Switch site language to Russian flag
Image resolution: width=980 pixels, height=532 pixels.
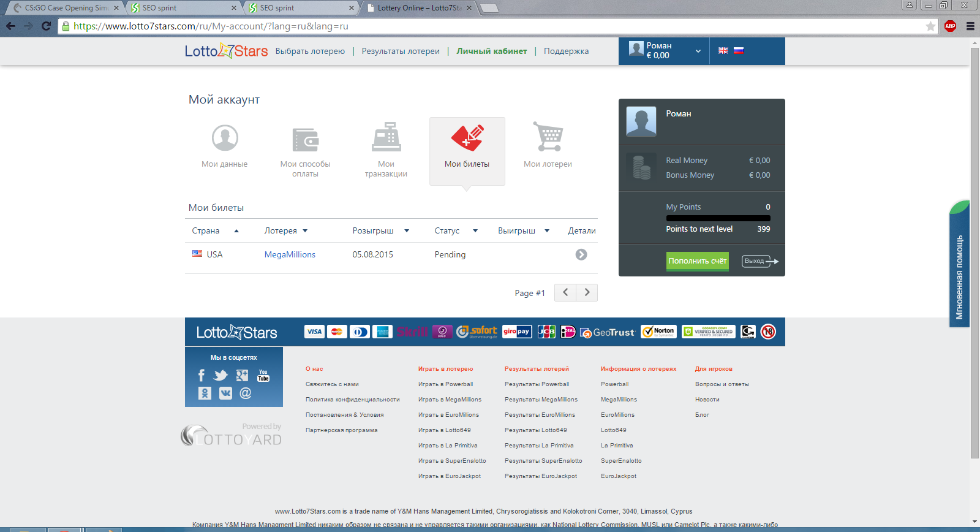pos(739,50)
